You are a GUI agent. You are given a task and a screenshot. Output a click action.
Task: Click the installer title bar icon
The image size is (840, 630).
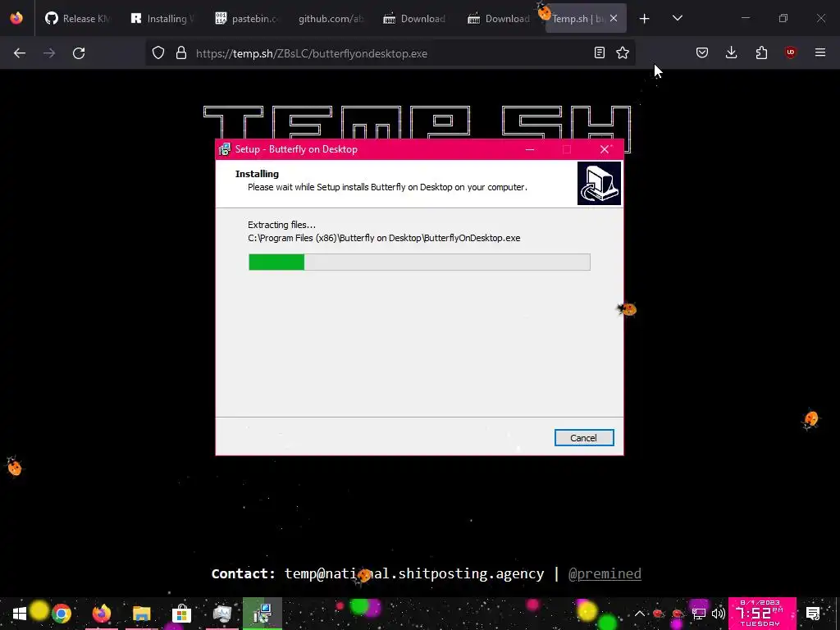click(225, 149)
